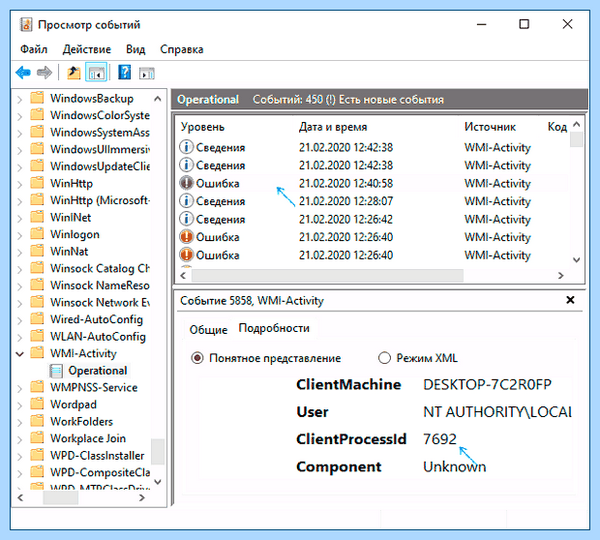The width and height of the screenshot is (600, 540).
Task: Sort by the Дата и время column header
Action: 333,127
